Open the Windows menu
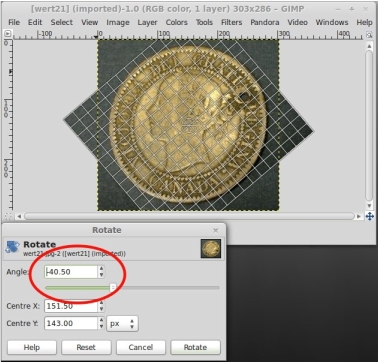The height and width of the screenshot is (362, 378). tap(332, 22)
